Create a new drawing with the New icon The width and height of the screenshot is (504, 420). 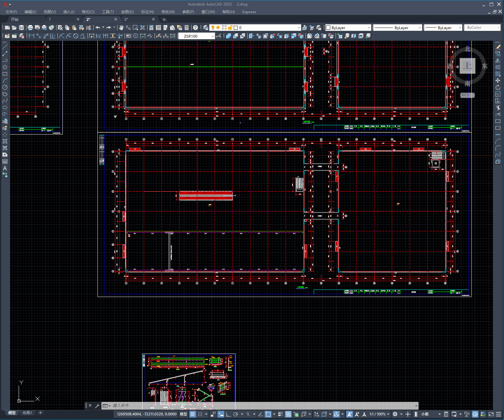[7, 28]
